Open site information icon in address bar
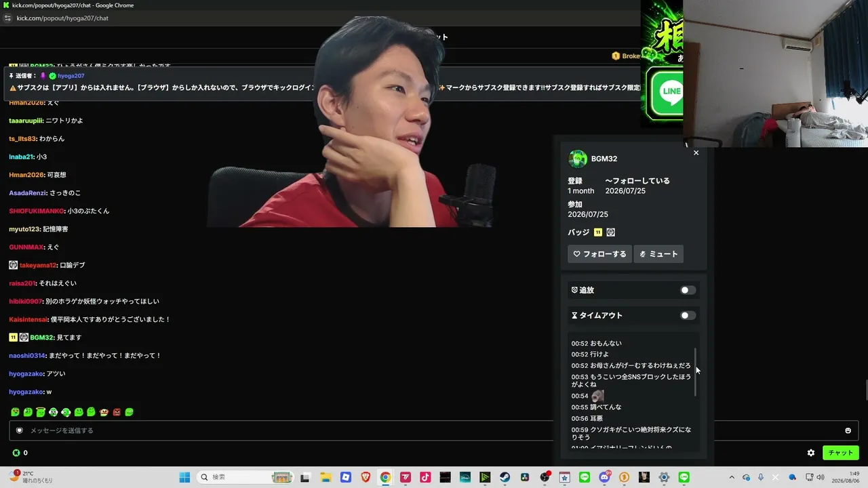This screenshot has height=488, width=868. (7, 18)
